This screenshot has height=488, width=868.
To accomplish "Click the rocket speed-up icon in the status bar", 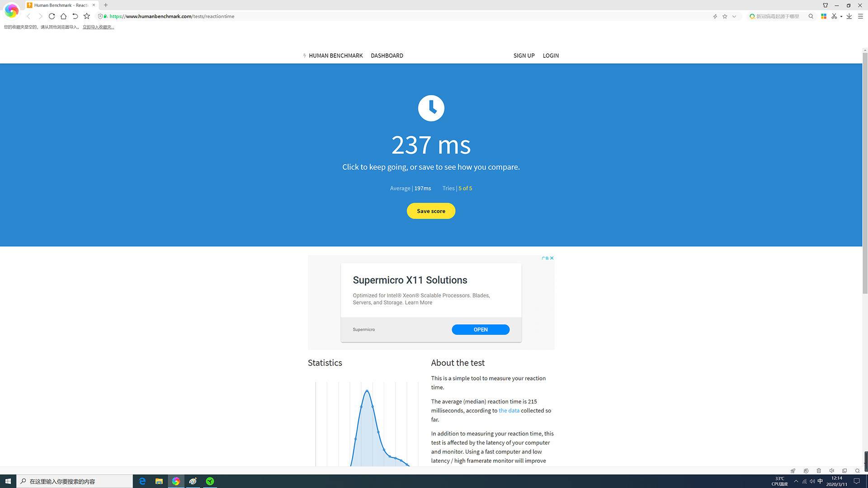I will 793,470.
